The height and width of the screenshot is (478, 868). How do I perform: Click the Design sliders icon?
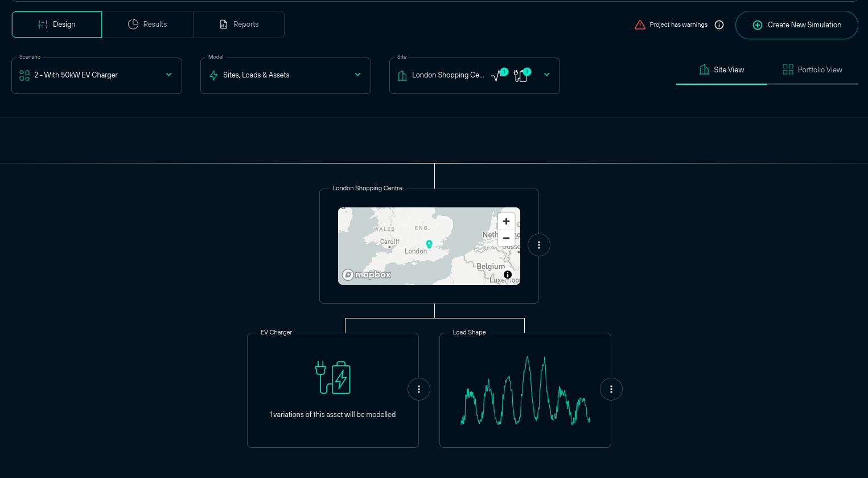[x=43, y=24]
